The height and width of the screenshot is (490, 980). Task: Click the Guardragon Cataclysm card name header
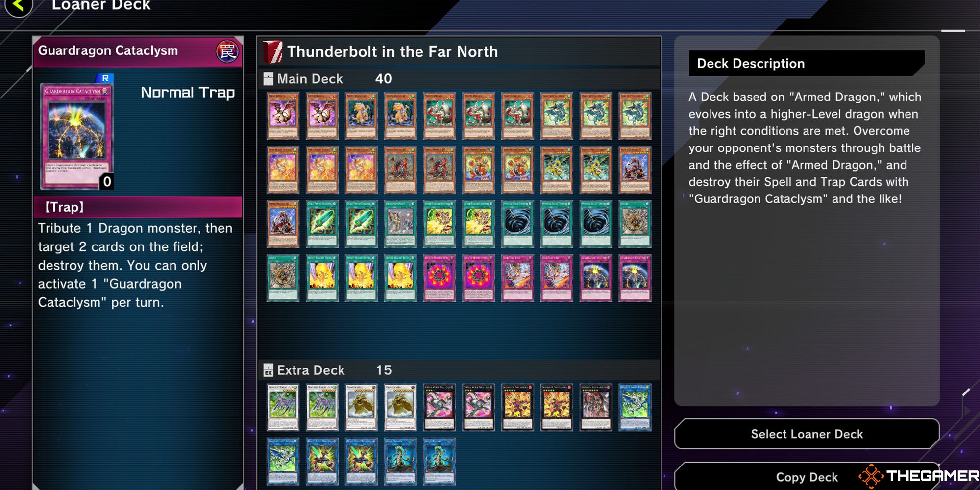(x=108, y=50)
